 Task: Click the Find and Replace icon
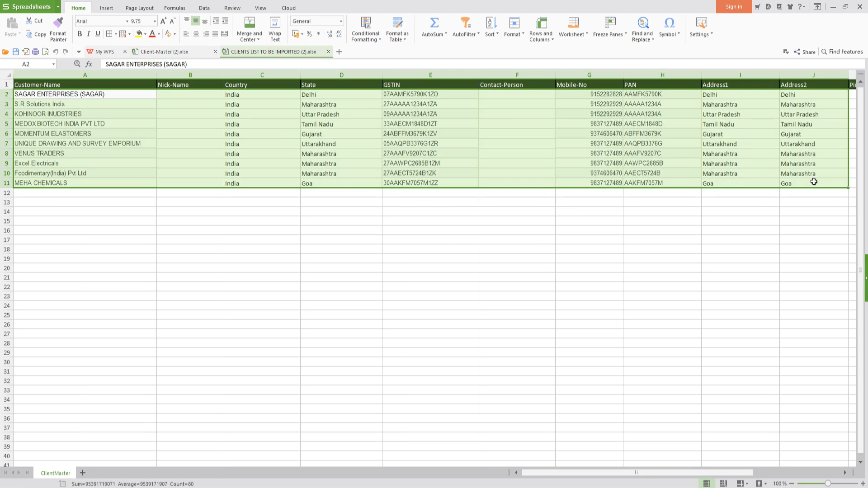click(x=643, y=23)
